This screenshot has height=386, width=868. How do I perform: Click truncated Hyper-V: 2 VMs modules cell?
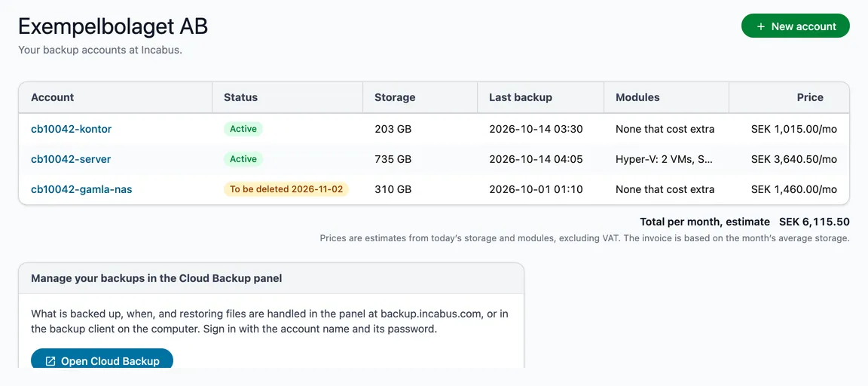pyautogui.click(x=665, y=159)
